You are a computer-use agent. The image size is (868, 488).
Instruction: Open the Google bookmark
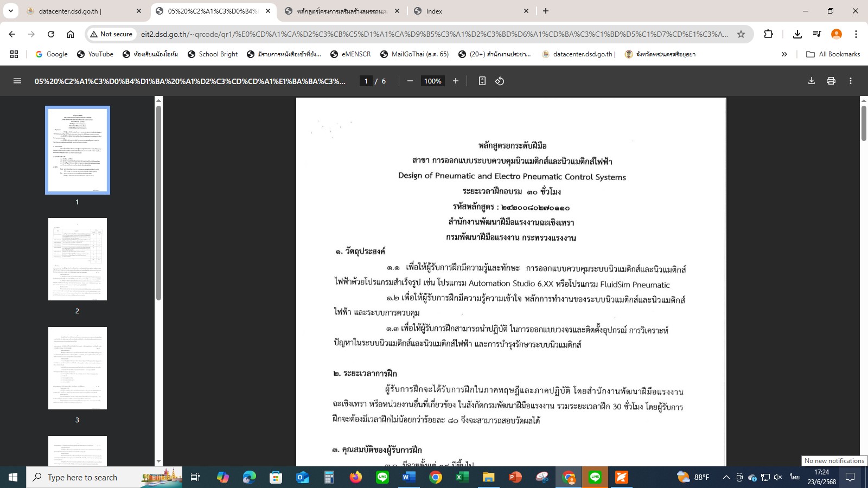coord(52,54)
